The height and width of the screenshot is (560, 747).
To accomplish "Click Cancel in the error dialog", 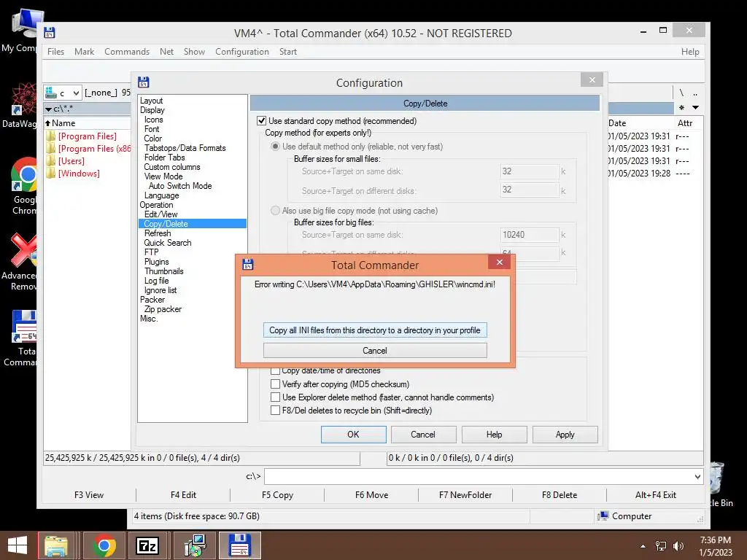I will 375,351.
